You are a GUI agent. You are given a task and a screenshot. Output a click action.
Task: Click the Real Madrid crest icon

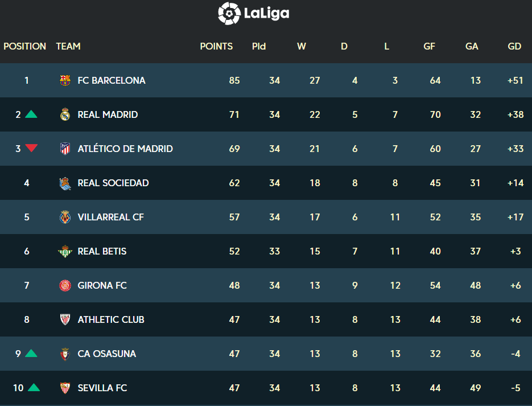(x=65, y=115)
